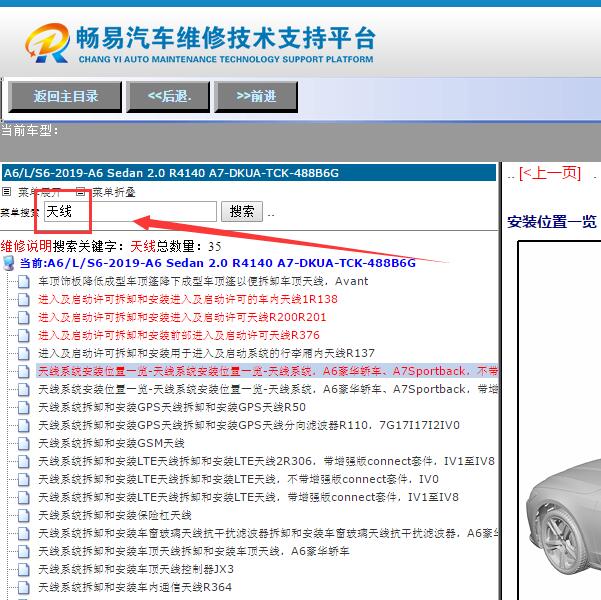The width and height of the screenshot is (601, 600).
Task: Open 车内通信天线R364 entry
Action: (x=135, y=588)
